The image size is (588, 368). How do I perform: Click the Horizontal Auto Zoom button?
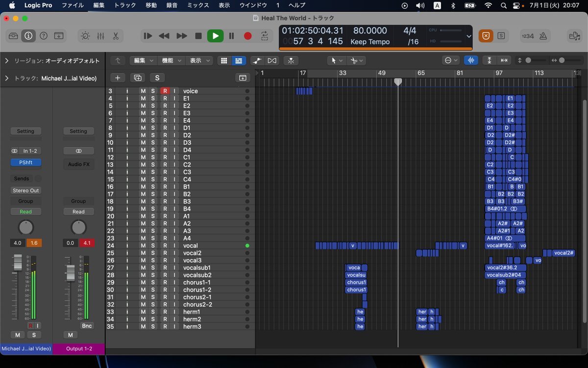coord(504,60)
